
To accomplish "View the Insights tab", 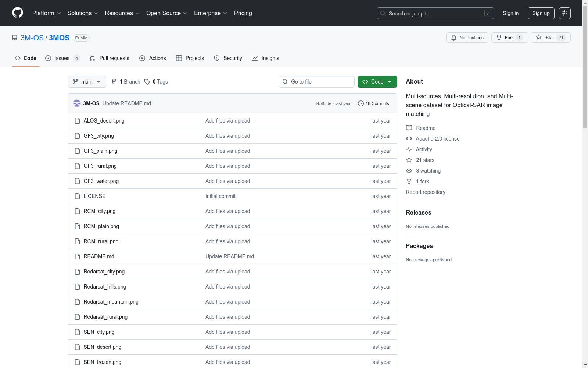I will 266,58.
